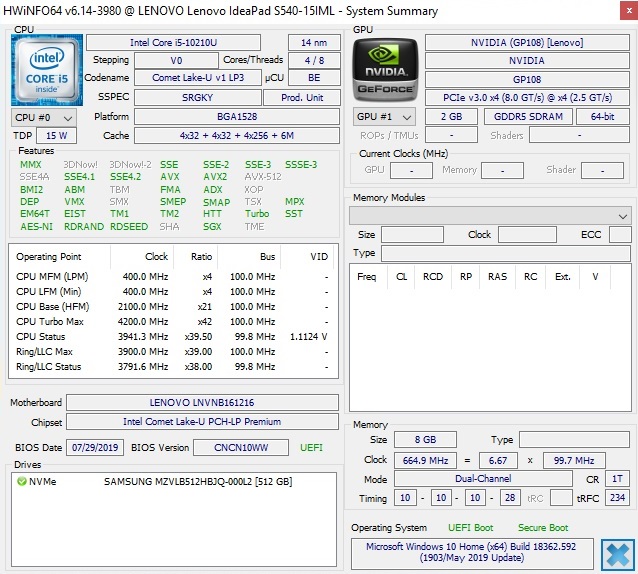638x574 pixels.
Task: Click the PCIe v3.0 x4 bus field
Action: 527,98
